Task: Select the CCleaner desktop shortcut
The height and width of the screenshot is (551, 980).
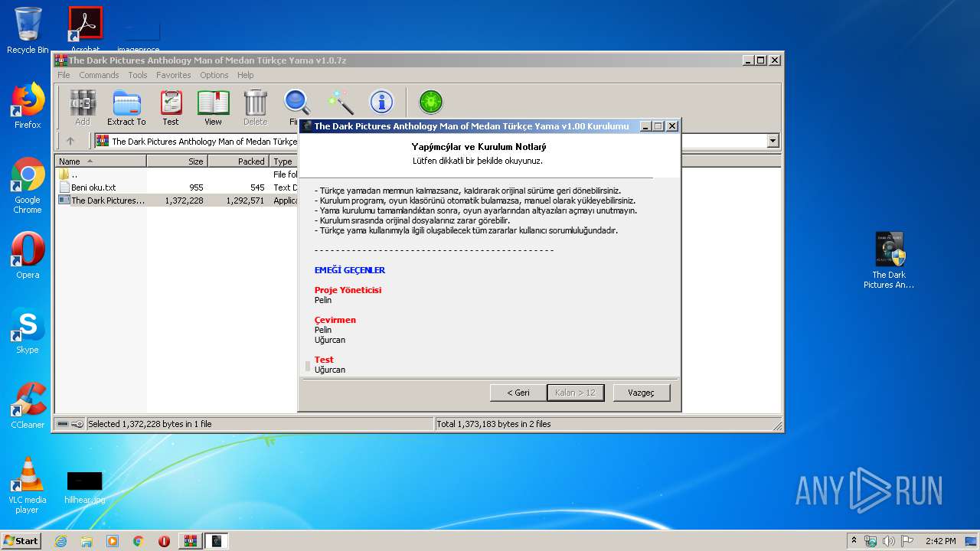Action: click(x=28, y=406)
